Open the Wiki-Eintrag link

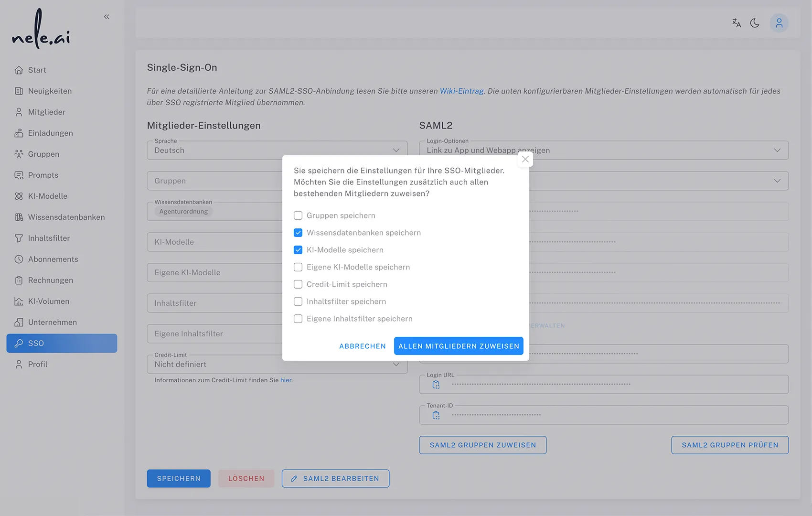point(461,91)
